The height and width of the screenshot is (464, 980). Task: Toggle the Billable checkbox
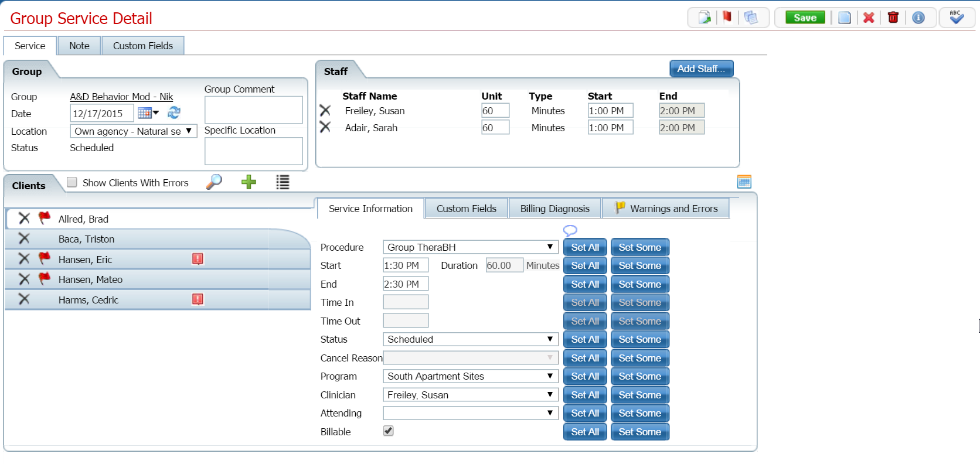tap(389, 431)
